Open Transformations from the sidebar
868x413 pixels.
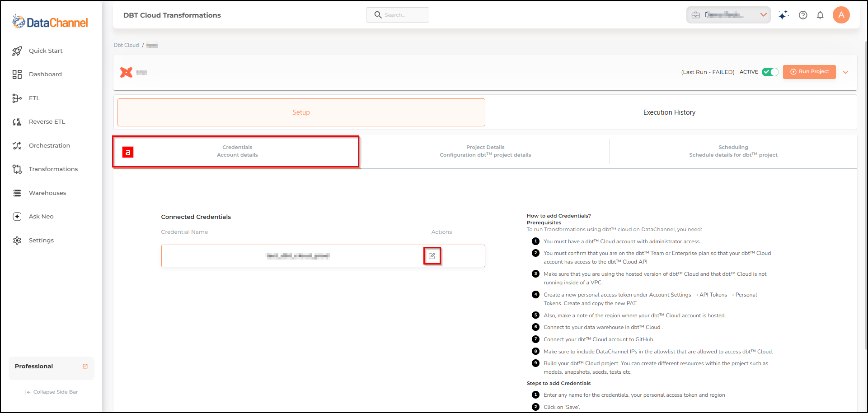click(x=53, y=169)
